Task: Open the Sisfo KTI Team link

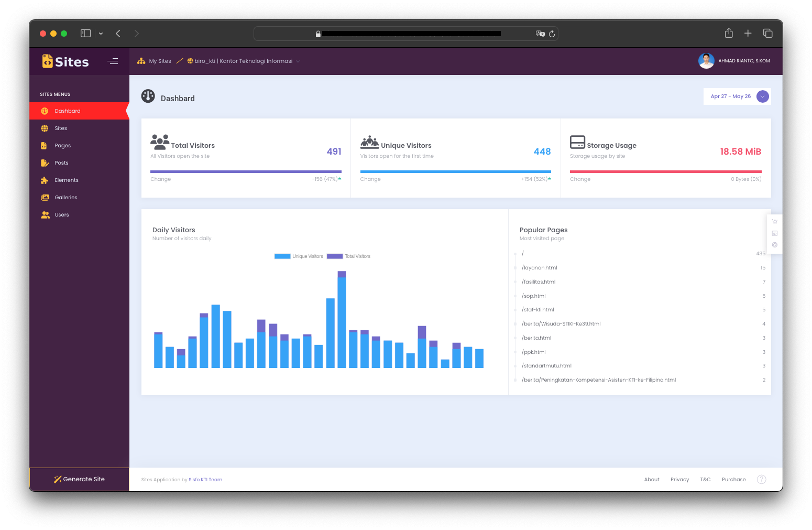Action: click(205, 480)
